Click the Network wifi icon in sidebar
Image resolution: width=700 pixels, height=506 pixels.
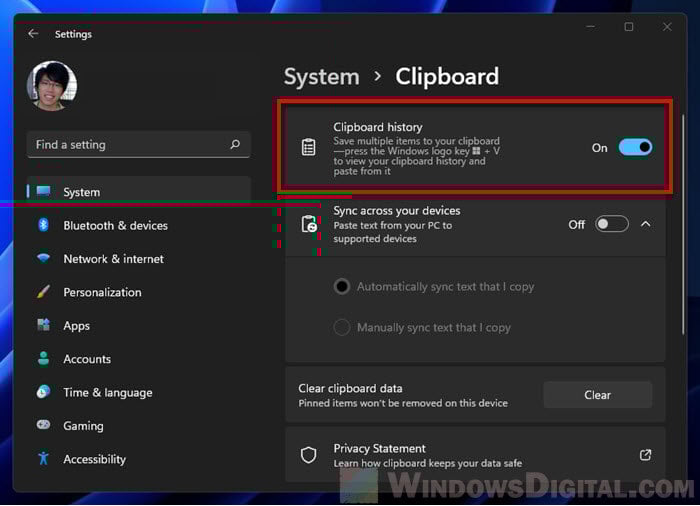(x=43, y=258)
